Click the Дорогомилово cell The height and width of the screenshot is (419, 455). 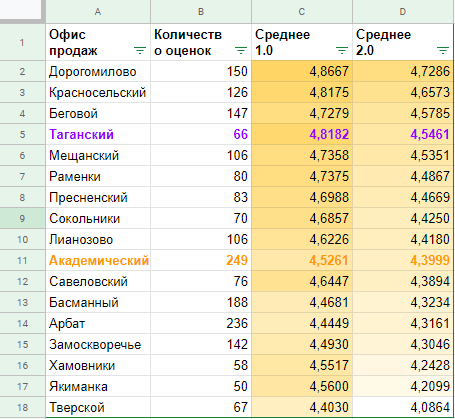(x=98, y=71)
